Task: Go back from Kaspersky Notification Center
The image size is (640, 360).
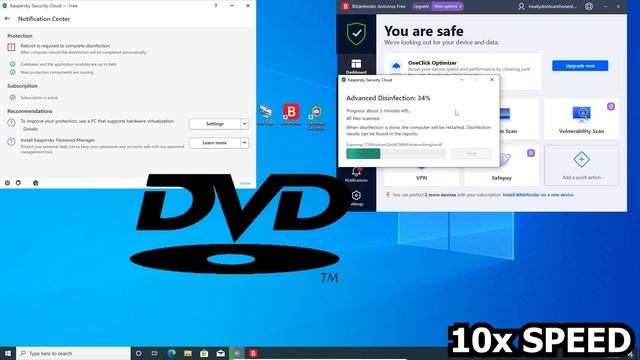Action: 7,19
